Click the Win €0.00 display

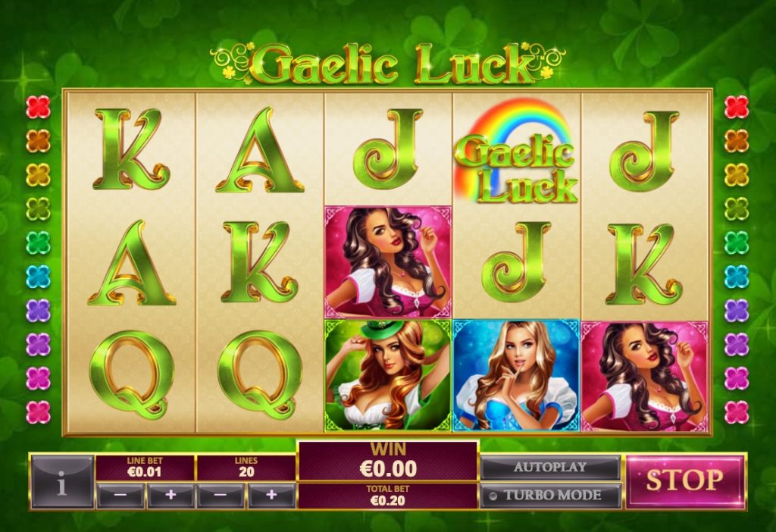388,461
